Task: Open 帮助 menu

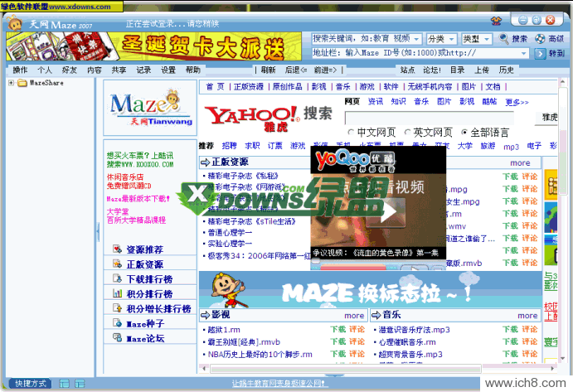Action: point(193,70)
